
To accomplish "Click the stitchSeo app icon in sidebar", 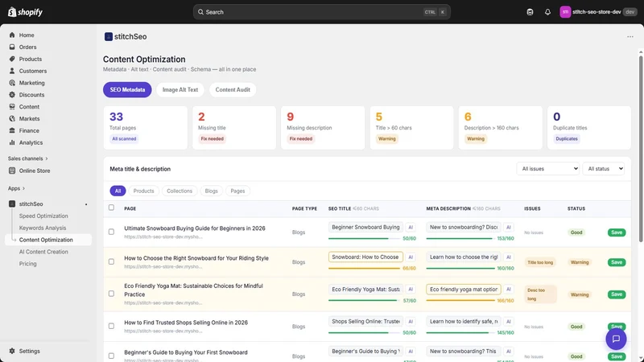I will (x=12, y=204).
